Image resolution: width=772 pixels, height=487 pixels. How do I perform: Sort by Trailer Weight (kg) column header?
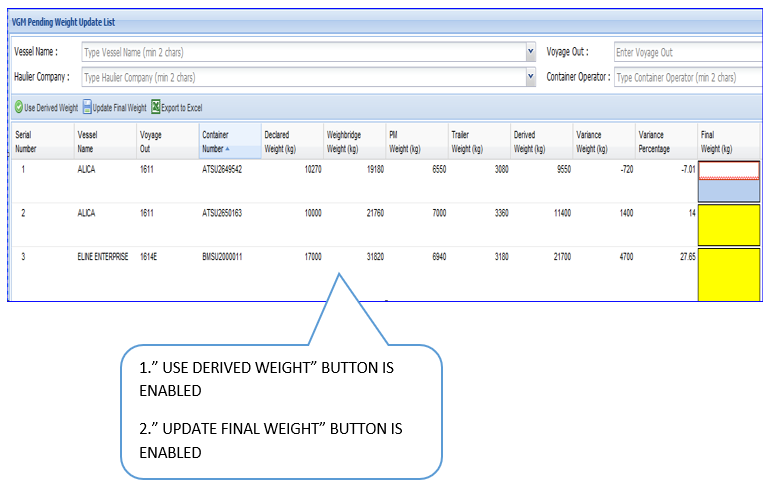tap(479, 141)
